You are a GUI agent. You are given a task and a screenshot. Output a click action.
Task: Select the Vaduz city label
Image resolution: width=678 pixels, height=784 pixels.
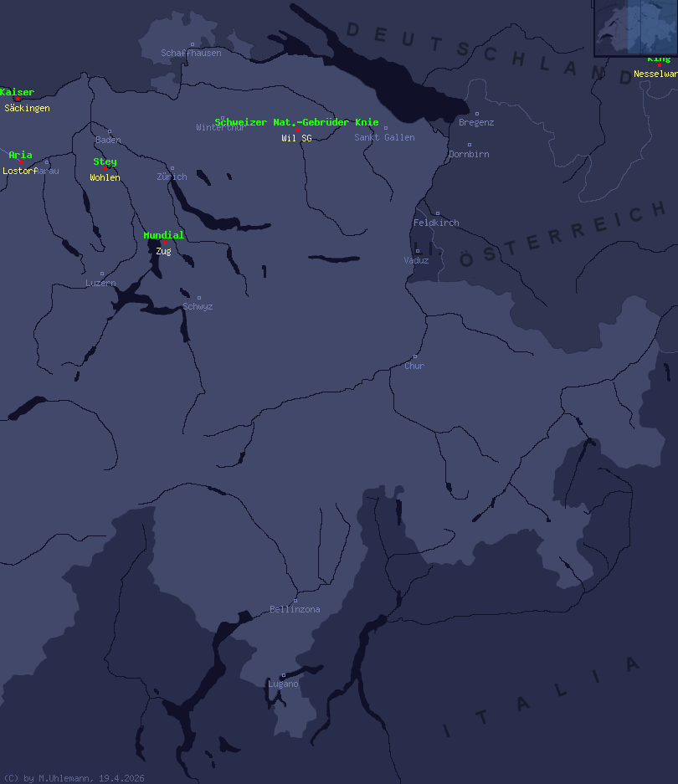(x=416, y=260)
